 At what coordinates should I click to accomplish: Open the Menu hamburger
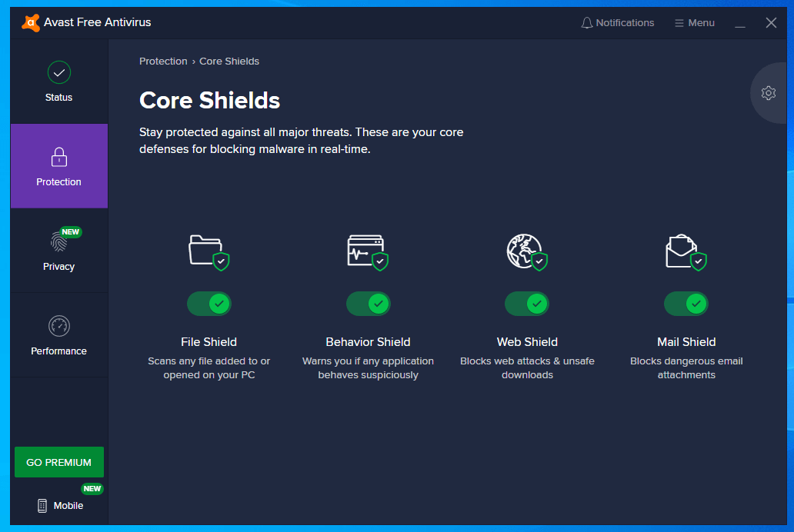(x=695, y=23)
